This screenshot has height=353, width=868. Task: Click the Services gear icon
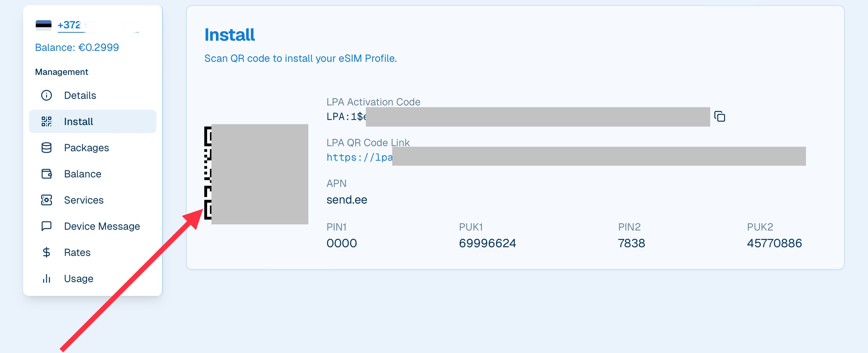(x=47, y=200)
